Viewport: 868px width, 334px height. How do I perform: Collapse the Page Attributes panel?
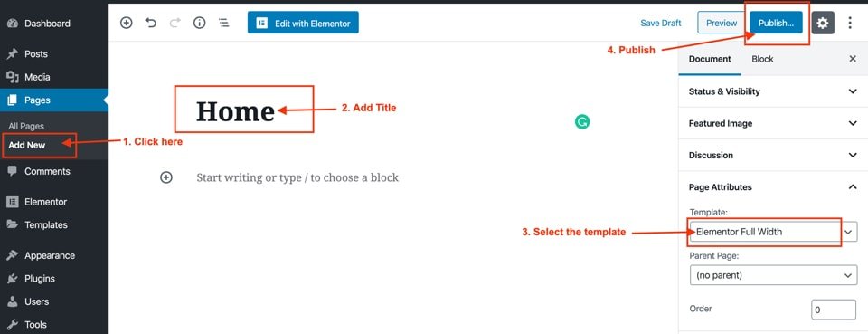773,187
